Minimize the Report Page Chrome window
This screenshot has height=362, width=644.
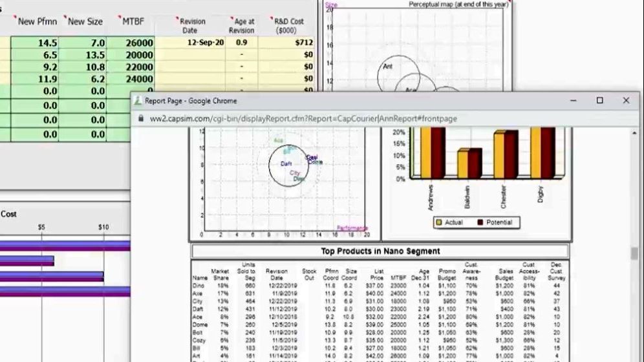pyautogui.click(x=574, y=101)
